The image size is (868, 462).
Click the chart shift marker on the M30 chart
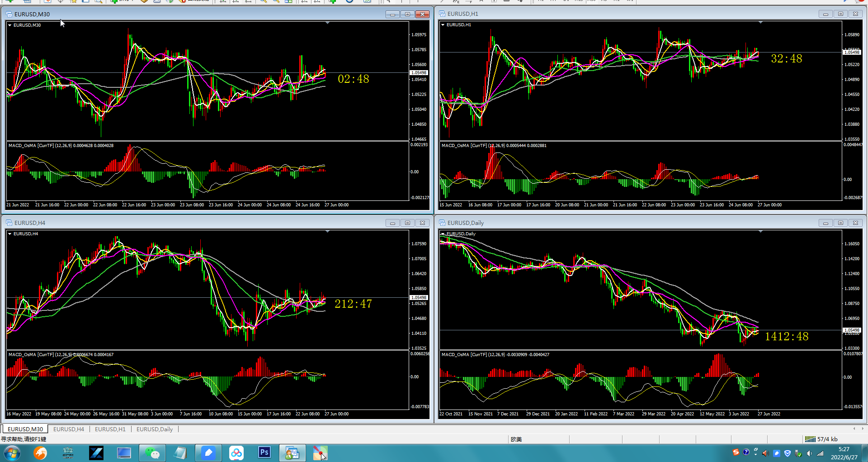[327, 23]
